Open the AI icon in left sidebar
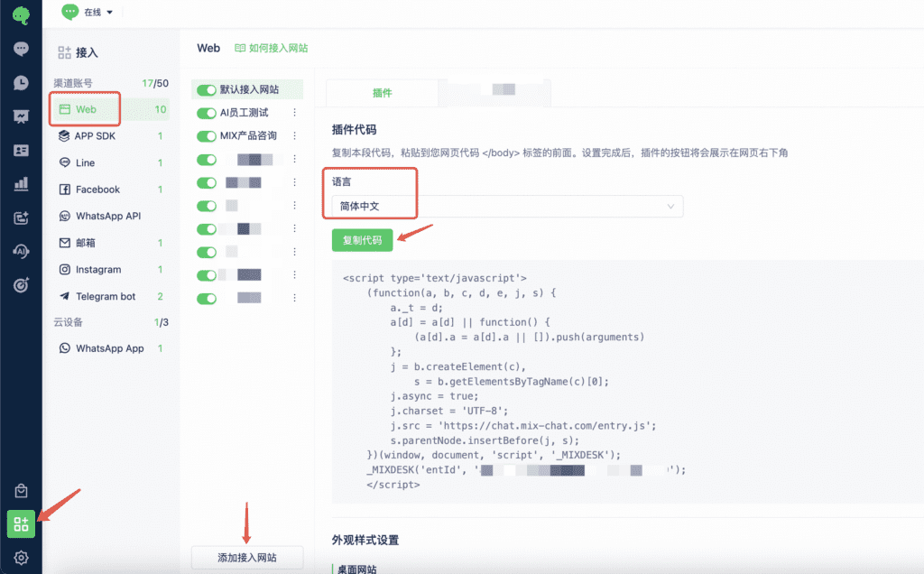Viewport: 924px width, 574px height. pyautogui.click(x=21, y=252)
